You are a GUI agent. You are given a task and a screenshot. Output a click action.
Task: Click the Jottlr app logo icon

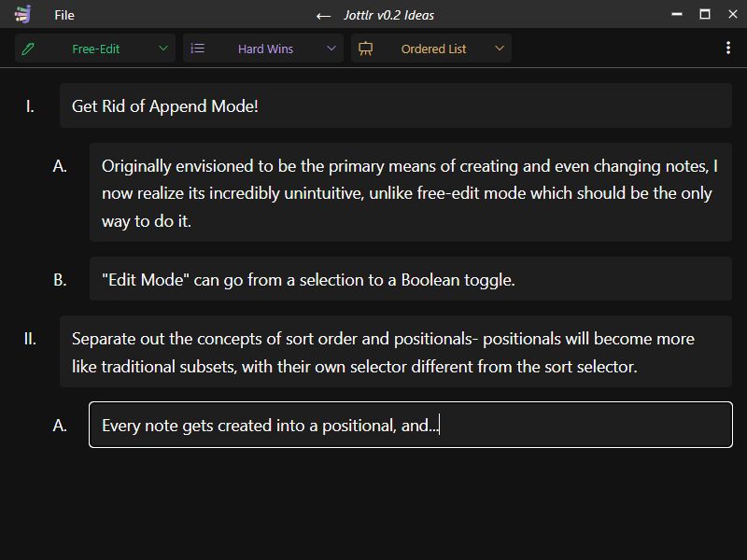23,14
